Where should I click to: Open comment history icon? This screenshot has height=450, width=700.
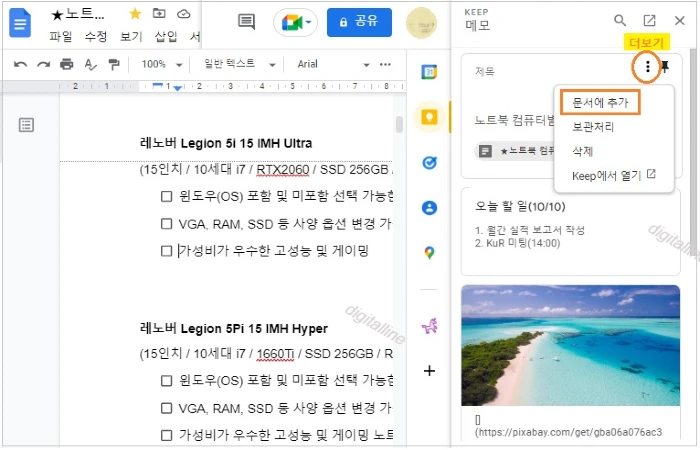pyautogui.click(x=246, y=21)
